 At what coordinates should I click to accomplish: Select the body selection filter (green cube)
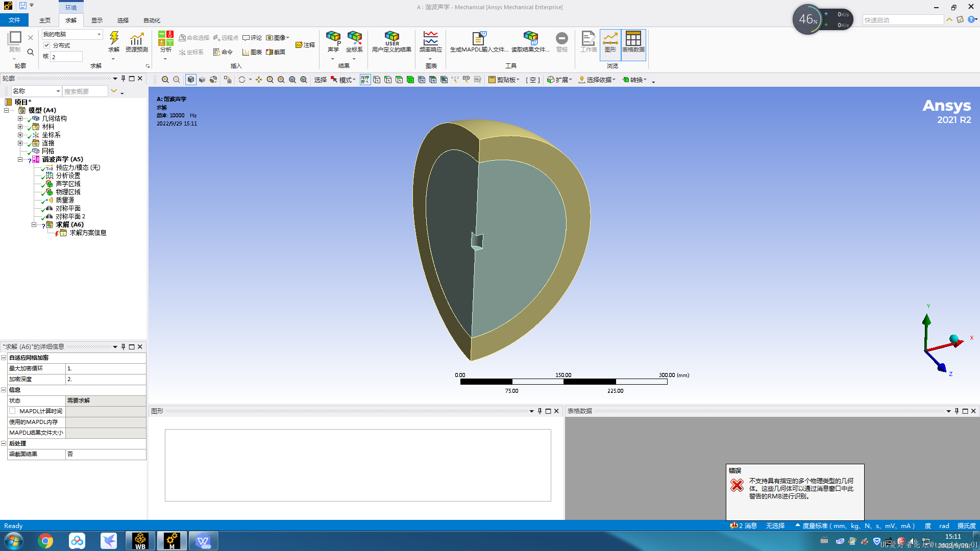click(410, 80)
